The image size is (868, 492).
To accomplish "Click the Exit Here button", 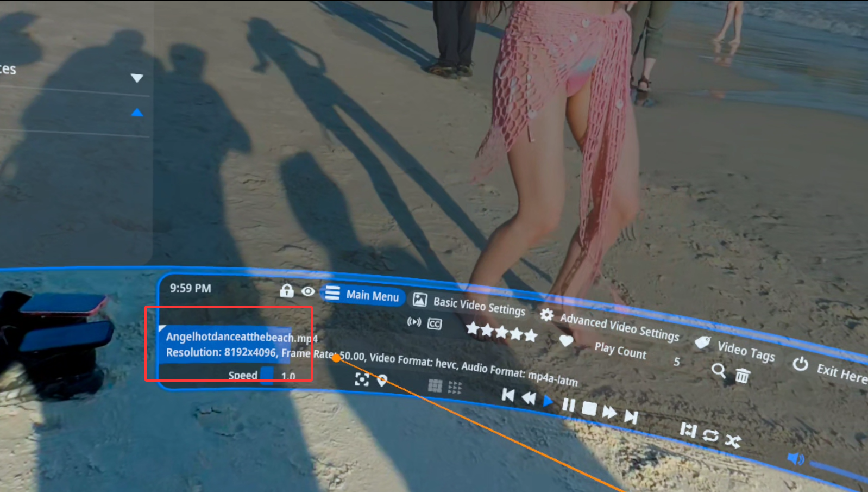I will 829,370.
